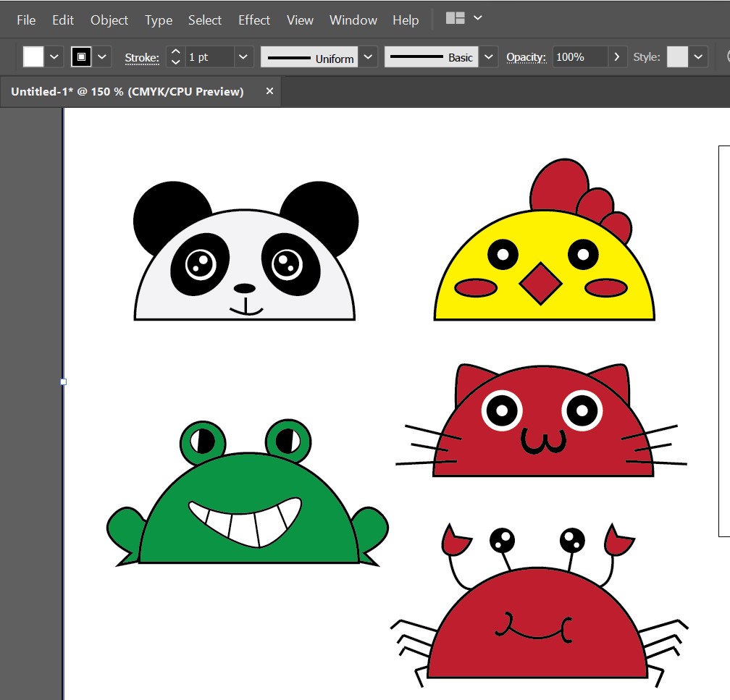The image size is (730, 700).
Task: Open the Effect menu
Action: point(254,20)
